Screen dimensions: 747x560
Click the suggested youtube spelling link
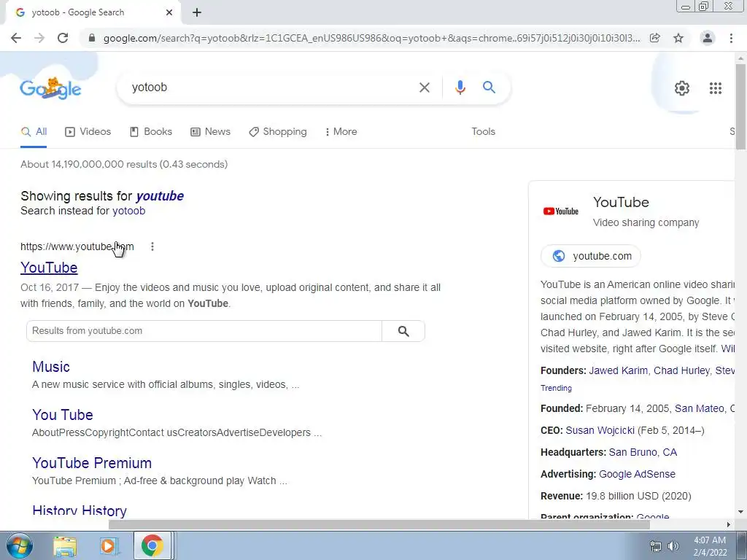coord(160,196)
